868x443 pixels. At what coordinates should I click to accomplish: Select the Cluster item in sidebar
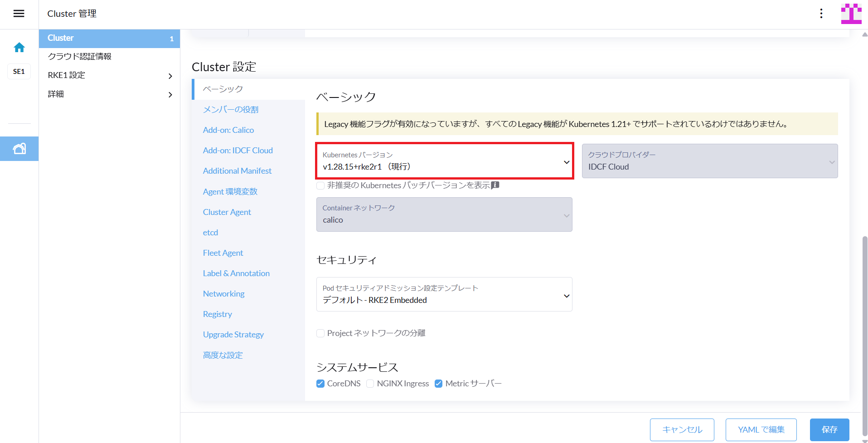click(109, 38)
